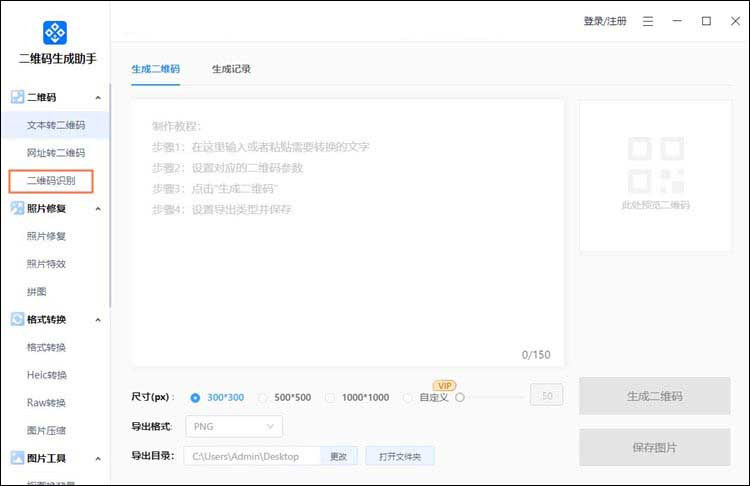The height and width of the screenshot is (486, 750).
Task: Click the 生成二维码 generate button
Action: pyautogui.click(x=655, y=396)
